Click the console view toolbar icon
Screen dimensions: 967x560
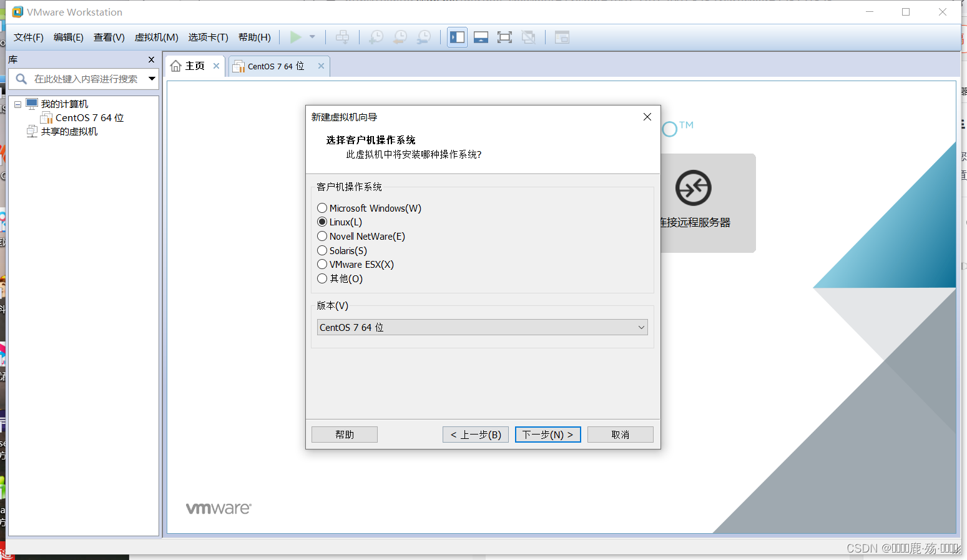(562, 37)
